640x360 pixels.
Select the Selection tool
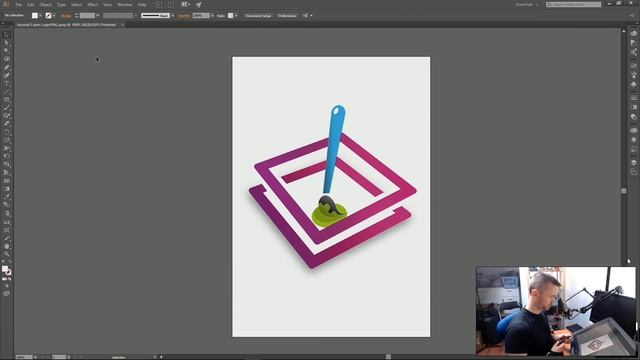pyautogui.click(x=7, y=35)
